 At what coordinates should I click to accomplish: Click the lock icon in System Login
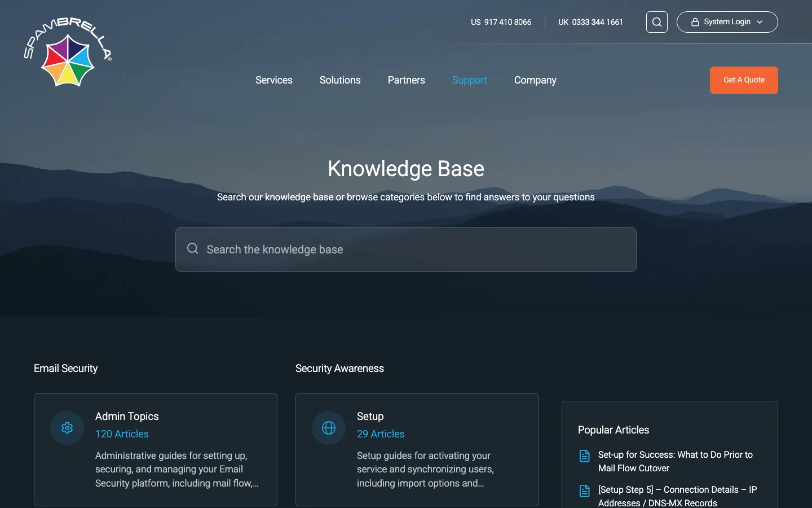(x=695, y=22)
